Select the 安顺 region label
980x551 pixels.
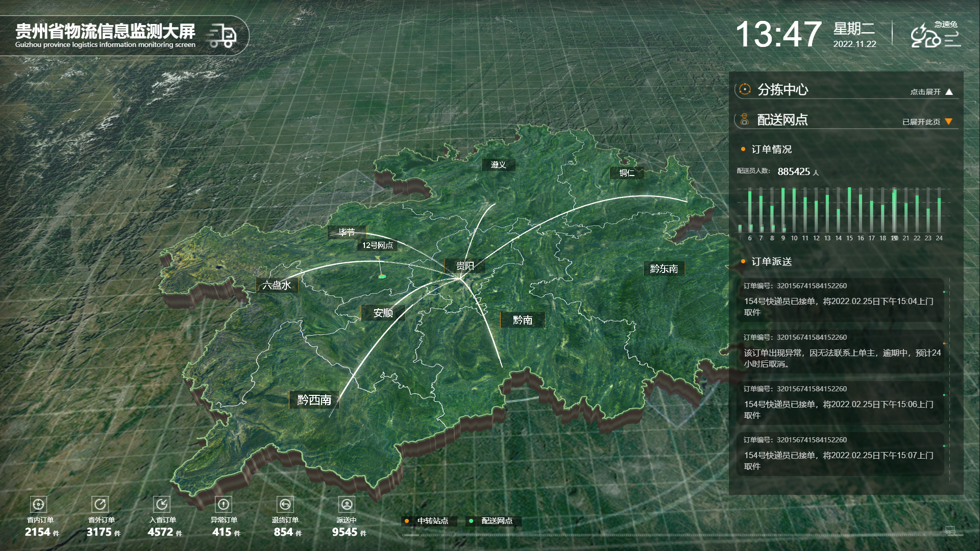[383, 313]
